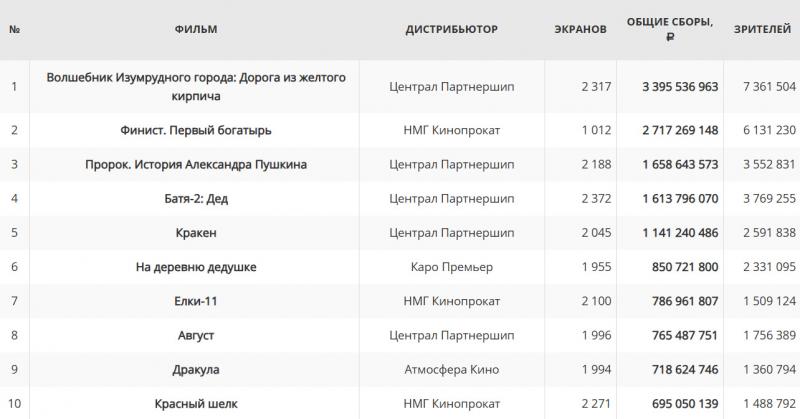This screenshot has height=419, width=800.
Task: Select the Красный шелк film title
Action: tap(196, 403)
